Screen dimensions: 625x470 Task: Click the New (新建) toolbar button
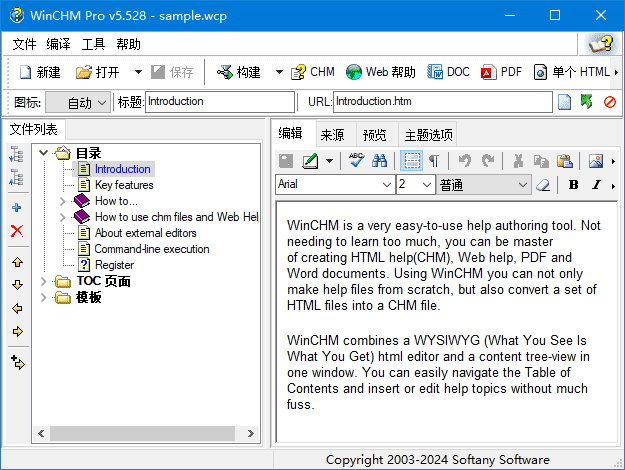[39, 72]
